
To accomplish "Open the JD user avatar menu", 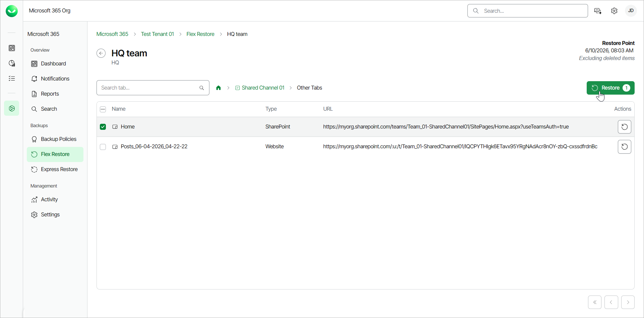I will tap(631, 11).
